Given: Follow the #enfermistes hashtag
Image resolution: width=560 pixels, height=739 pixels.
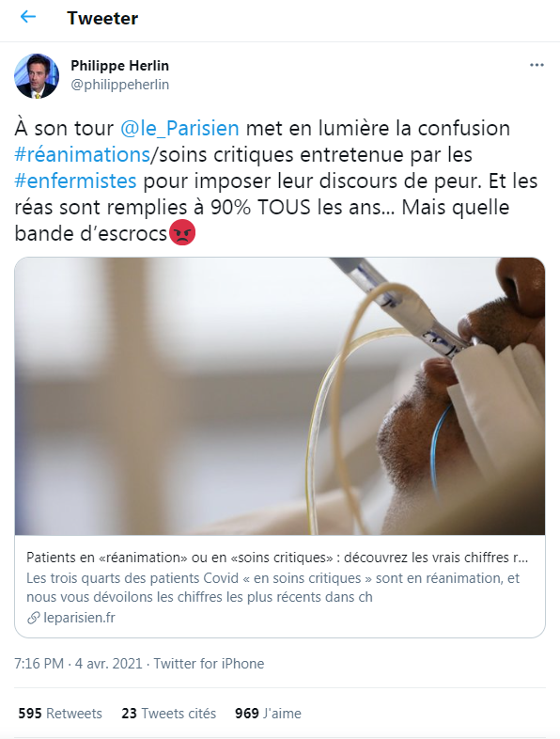Looking at the screenshot, I should pyautogui.click(x=75, y=181).
